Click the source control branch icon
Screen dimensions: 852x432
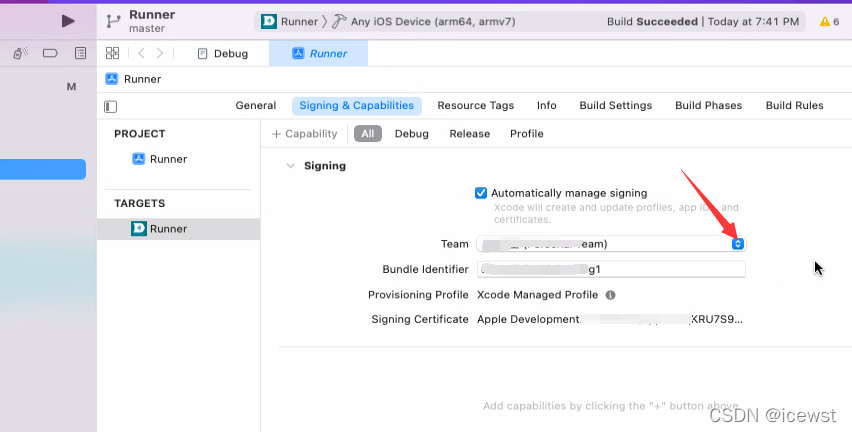point(114,21)
